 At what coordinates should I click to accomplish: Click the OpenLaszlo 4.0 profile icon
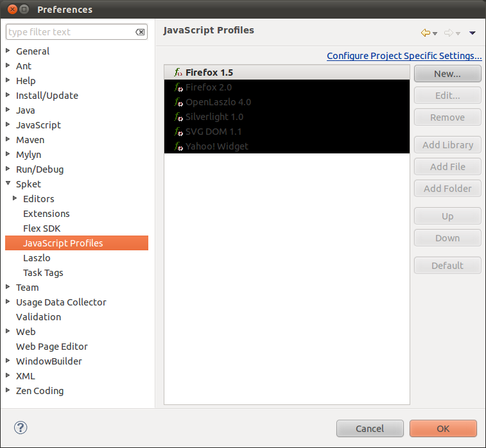coord(179,102)
